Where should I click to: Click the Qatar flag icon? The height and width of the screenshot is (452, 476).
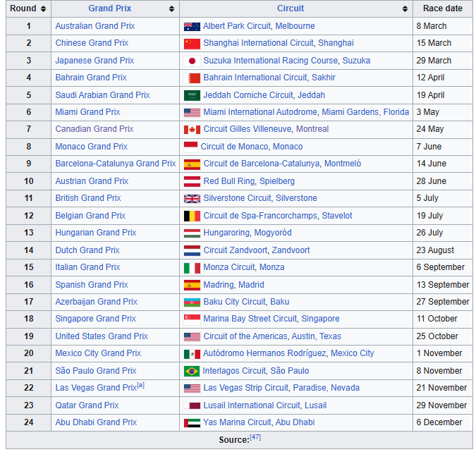[192, 406]
